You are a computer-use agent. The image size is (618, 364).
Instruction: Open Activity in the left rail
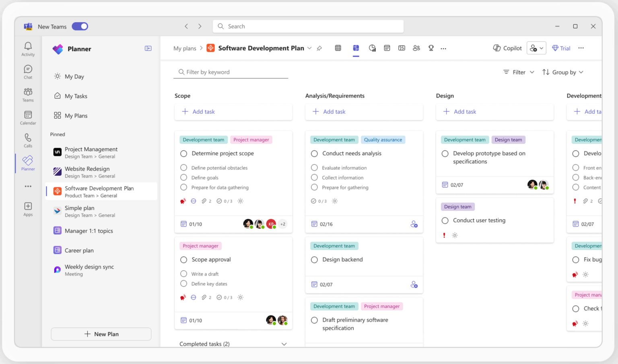(28, 49)
